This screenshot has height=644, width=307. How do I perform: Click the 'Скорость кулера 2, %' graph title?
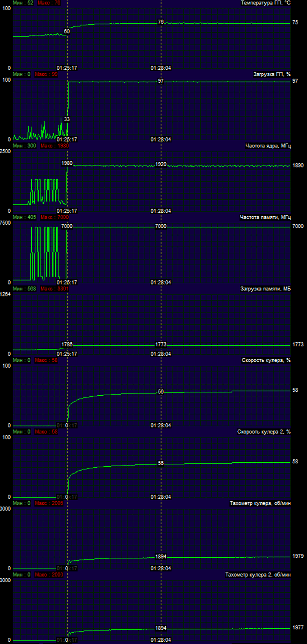[264, 432]
